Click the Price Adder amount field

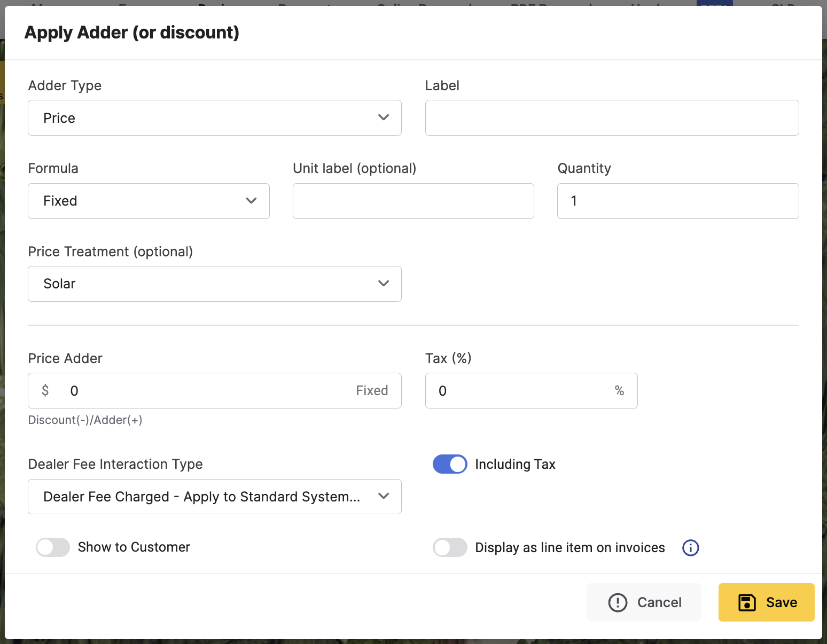(x=215, y=391)
